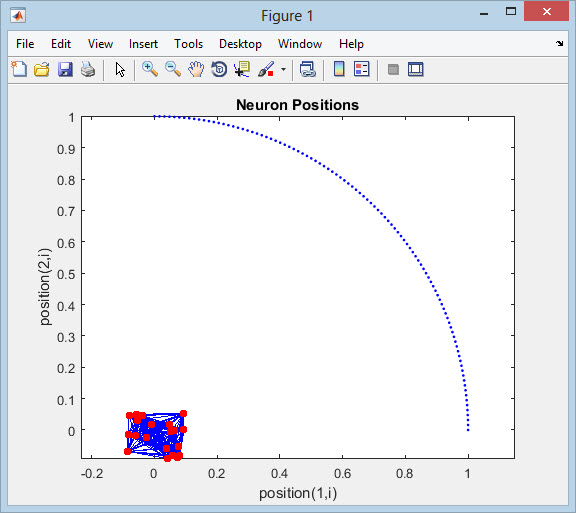The width and height of the screenshot is (576, 513).
Task: Insert Legend from toolbar
Action: 361,69
